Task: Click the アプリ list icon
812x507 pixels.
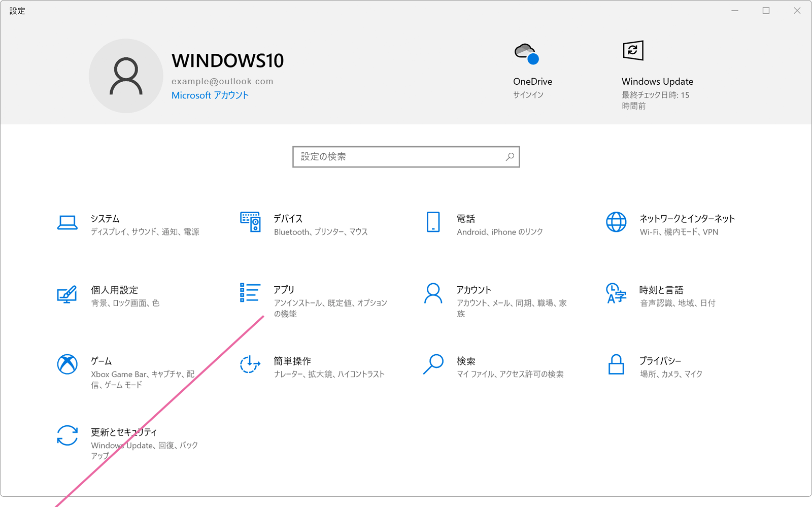Action: 250,293
